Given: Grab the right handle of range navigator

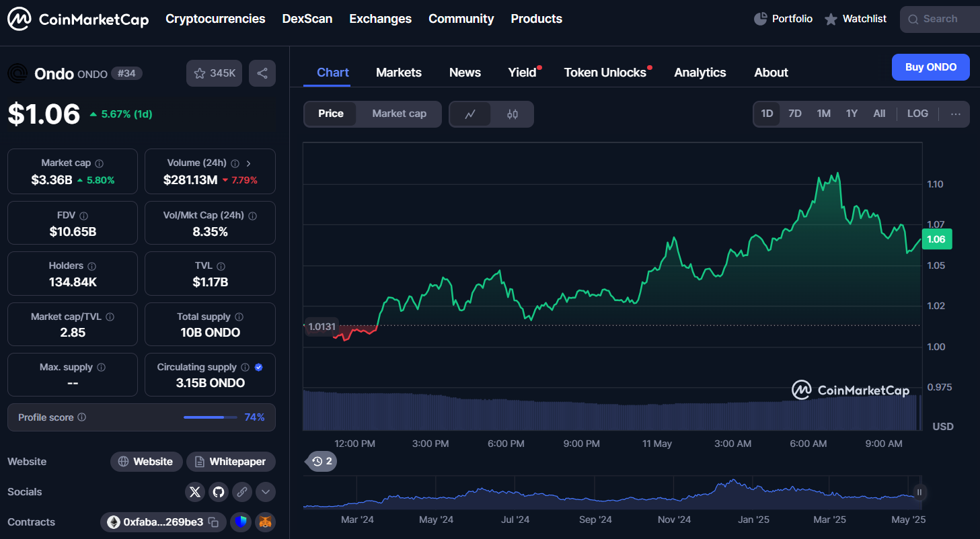Looking at the screenshot, I should tap(919, 493).
